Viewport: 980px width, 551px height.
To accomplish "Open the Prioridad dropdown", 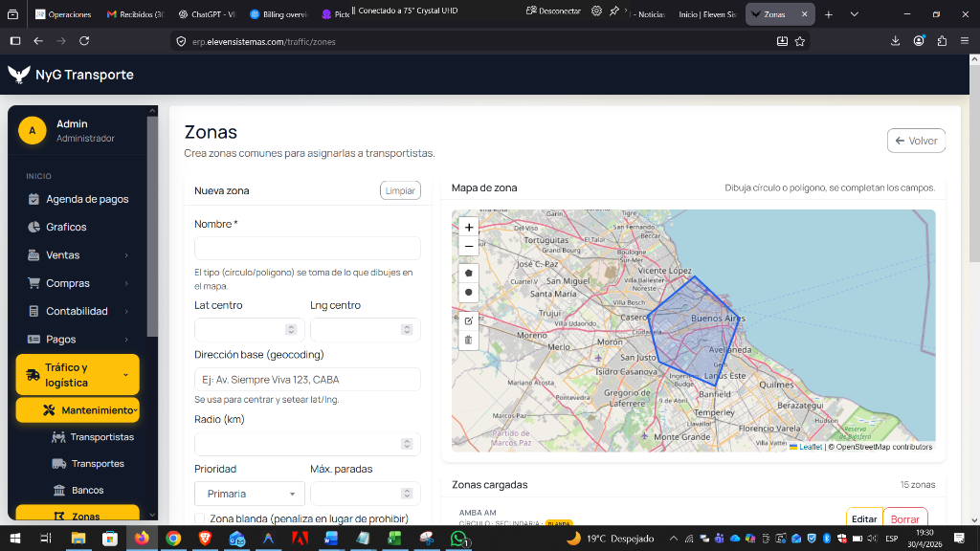I will coord(250,494).
